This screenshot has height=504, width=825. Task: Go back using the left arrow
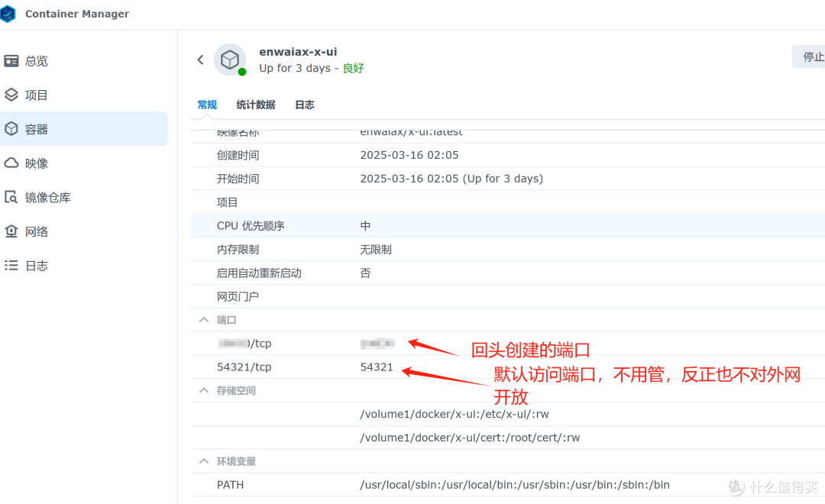coord(200,60)
